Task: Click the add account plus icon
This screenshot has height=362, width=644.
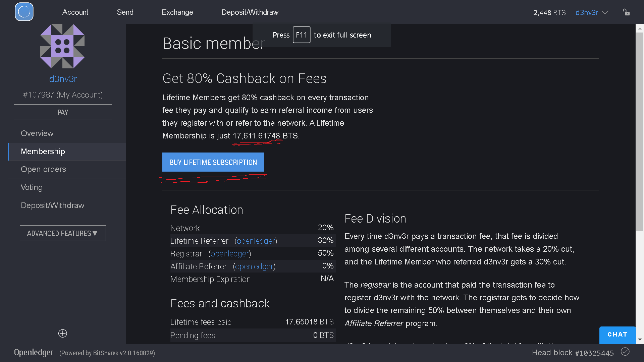Action: coord(63,334)
